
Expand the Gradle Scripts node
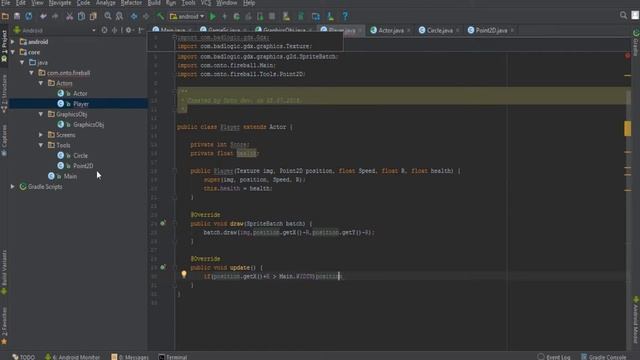pos(13,187)
